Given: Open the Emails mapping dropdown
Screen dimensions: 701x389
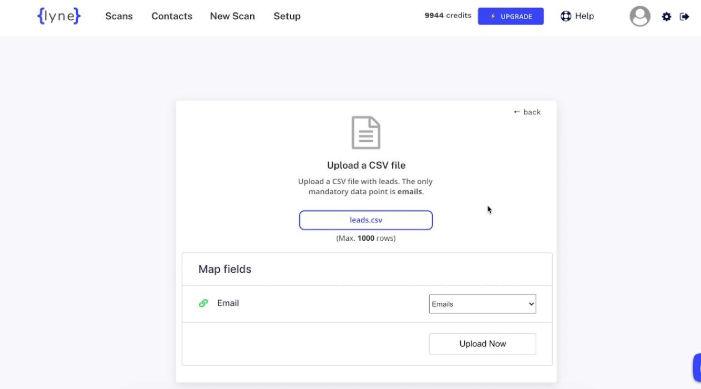Looking at the screenshot, I should (482, 304).
